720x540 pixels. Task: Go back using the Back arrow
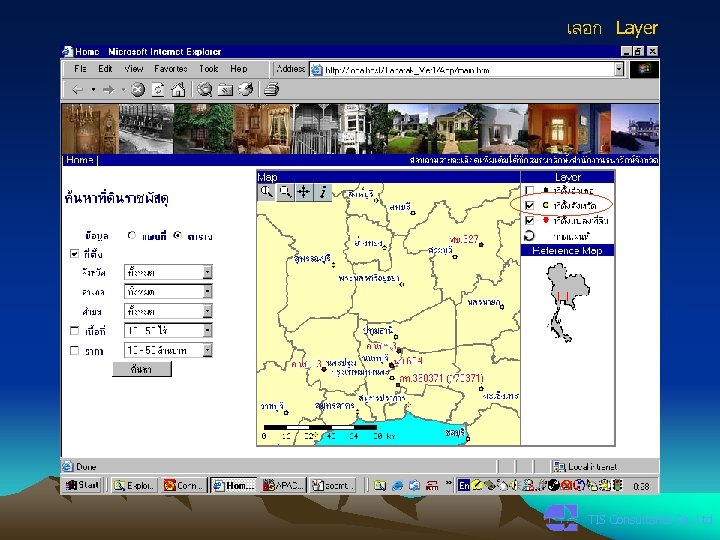pos(78,90)
